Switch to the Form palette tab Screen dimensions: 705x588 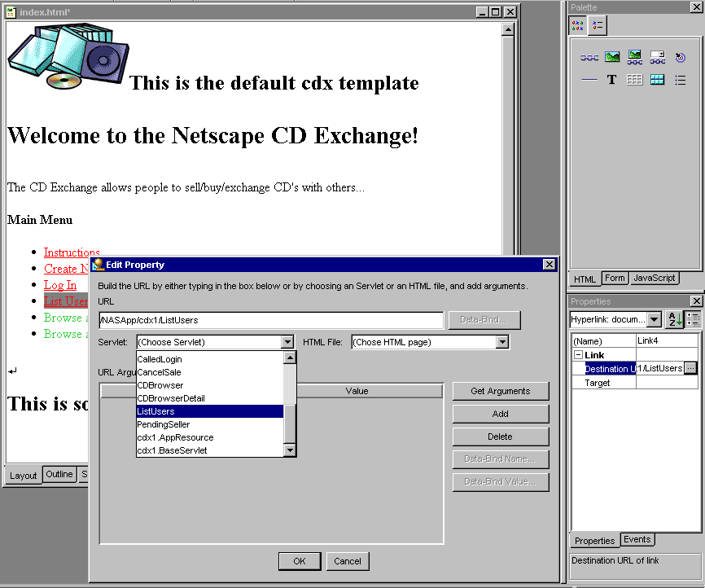tap(615, 278)
